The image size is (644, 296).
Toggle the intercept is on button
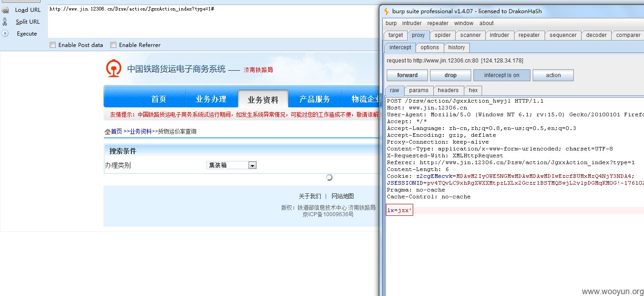point(502,75)
